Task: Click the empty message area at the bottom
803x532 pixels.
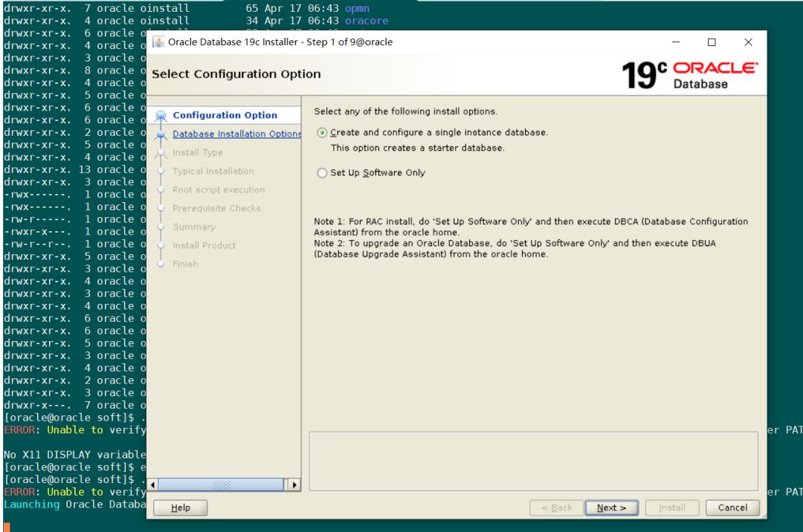Action: click(x=533, y=461)
